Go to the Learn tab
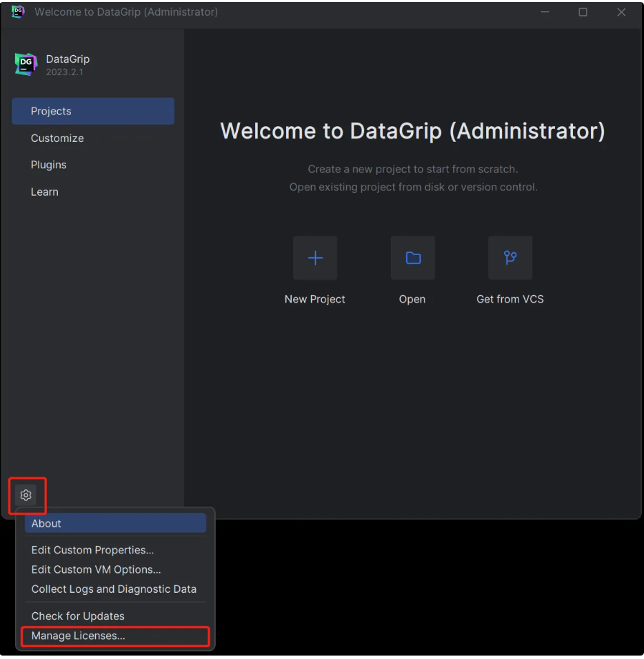The width and height of the screenshot is (644, 659). [93, 192]
